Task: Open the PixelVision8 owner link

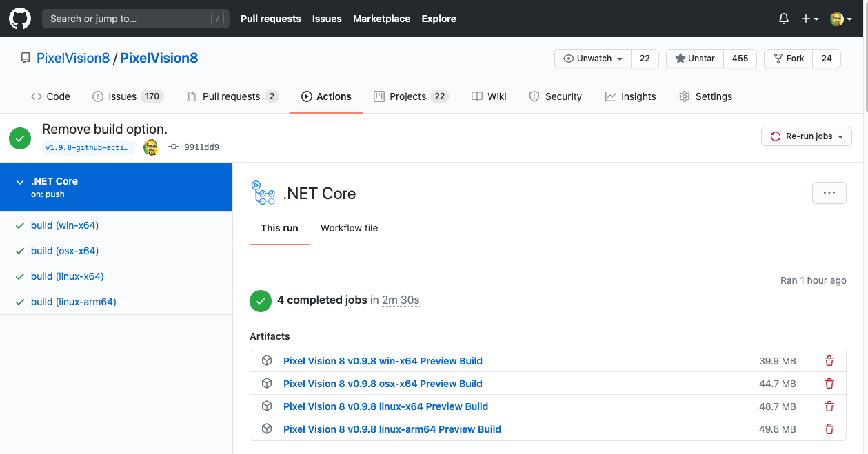Action: [73, 58]
